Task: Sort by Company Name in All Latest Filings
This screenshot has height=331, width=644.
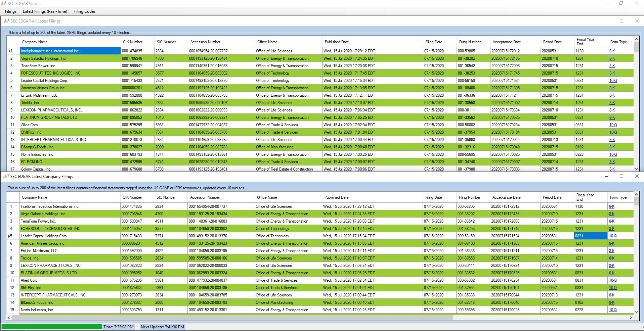Action: tap(70, 42)
